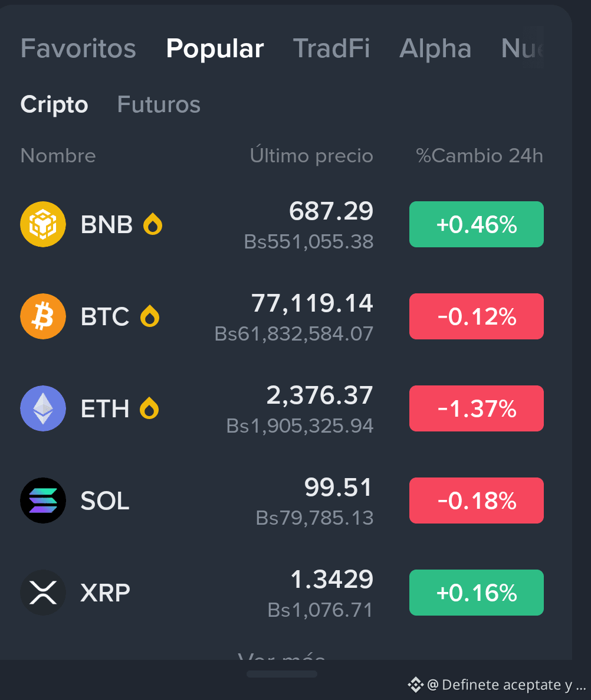The height and width of the screenshot is (700, 591).
Task: Open the Definete aceptate notification text
Action: tap(506, 685)
